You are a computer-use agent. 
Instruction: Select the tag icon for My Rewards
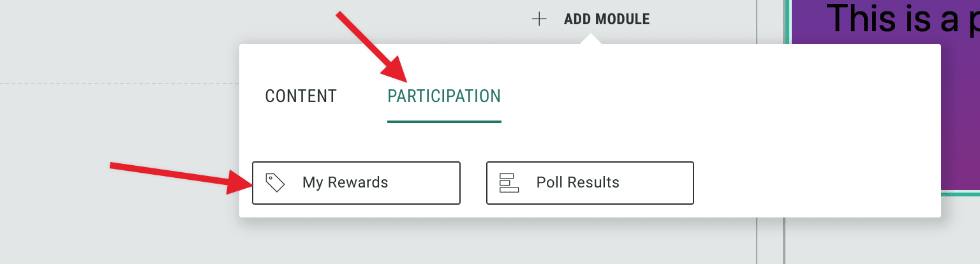pyautogui.click(x=275, y=182)
